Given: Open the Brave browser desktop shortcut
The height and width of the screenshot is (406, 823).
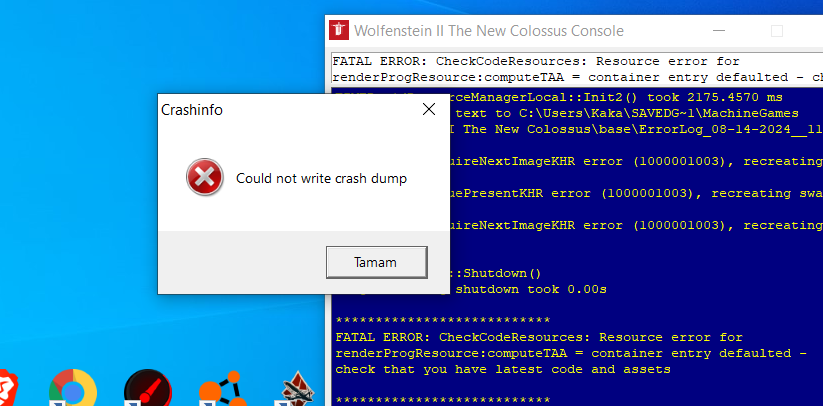Looking at the screenshot, I should coord(5,388).
